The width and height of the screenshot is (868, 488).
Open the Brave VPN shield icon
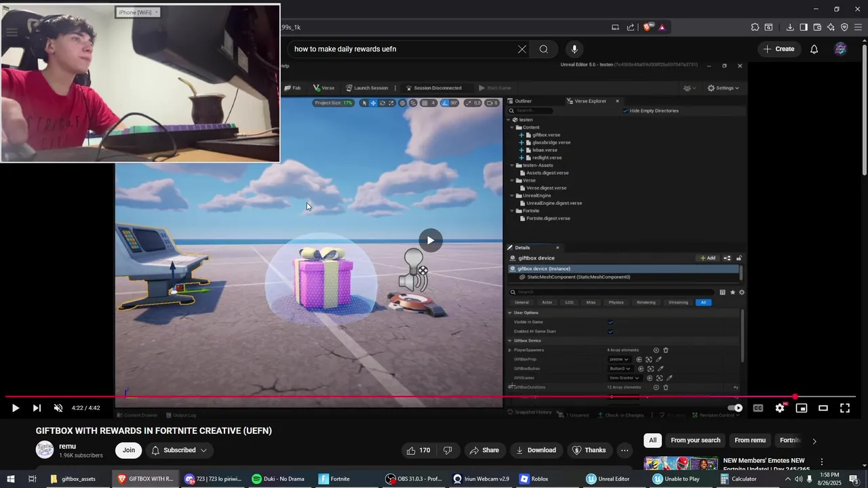coord(844,27)
